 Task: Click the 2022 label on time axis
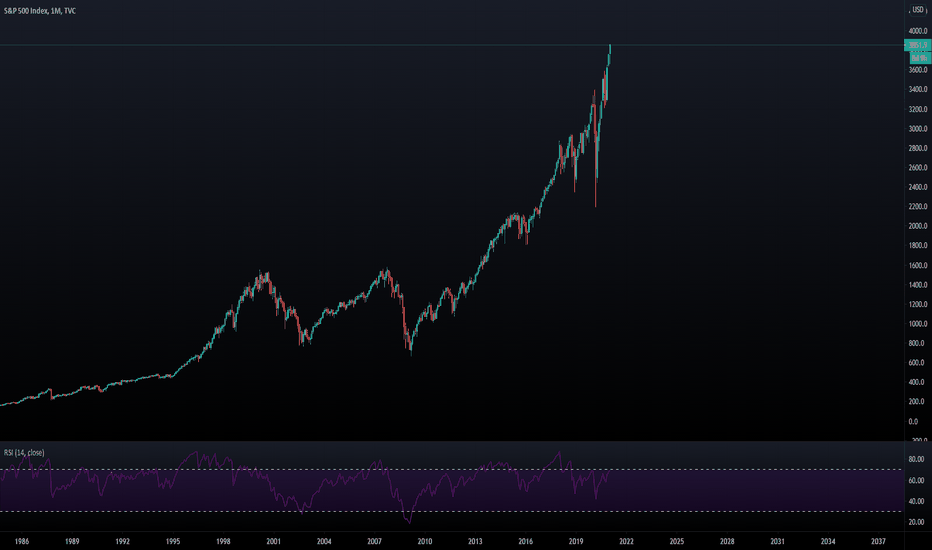626,541
